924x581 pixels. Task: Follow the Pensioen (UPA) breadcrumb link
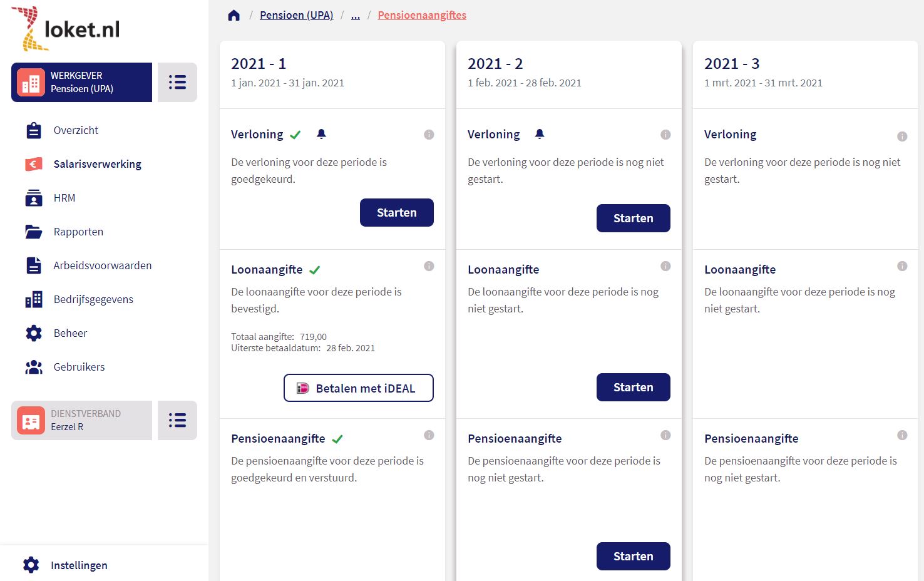[296, 15]
